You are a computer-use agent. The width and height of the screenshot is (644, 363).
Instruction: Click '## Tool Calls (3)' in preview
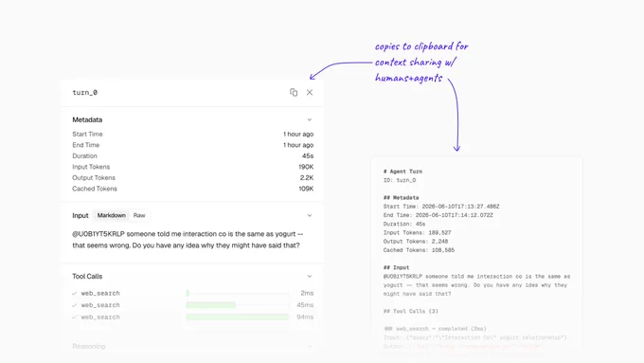[x=411, y=311]
